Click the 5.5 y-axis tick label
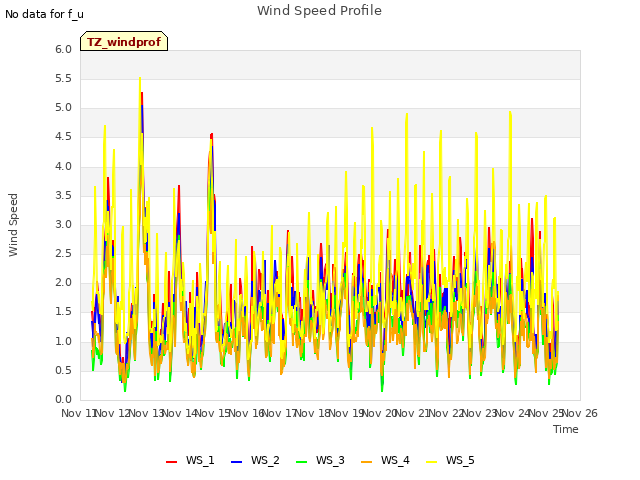The image size is (640, 480). tap(63, 78)
